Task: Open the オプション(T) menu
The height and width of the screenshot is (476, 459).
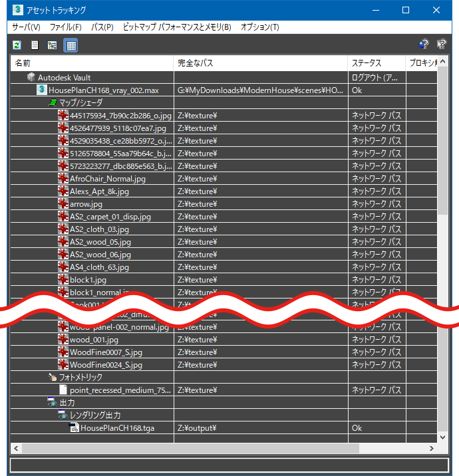Action: (x=260, y=27)
